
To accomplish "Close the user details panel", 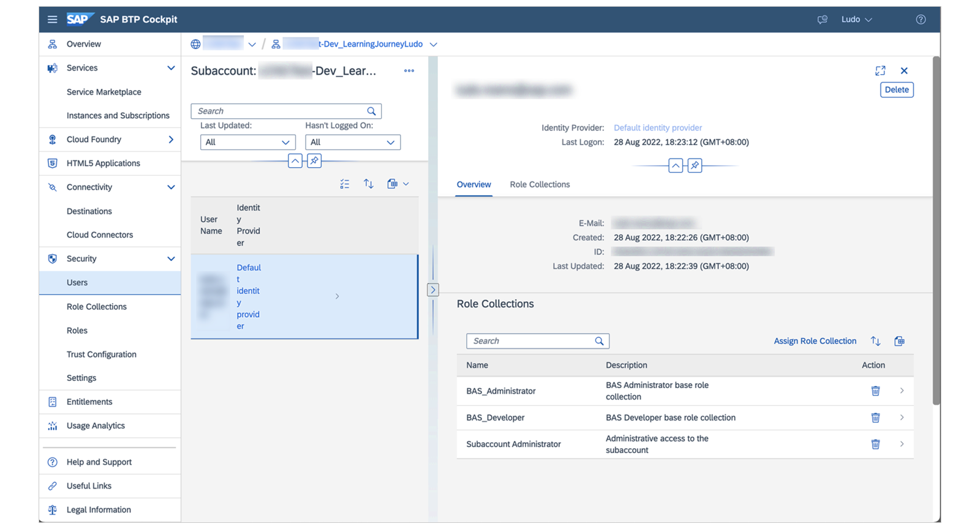I will (x=904, y=71).
